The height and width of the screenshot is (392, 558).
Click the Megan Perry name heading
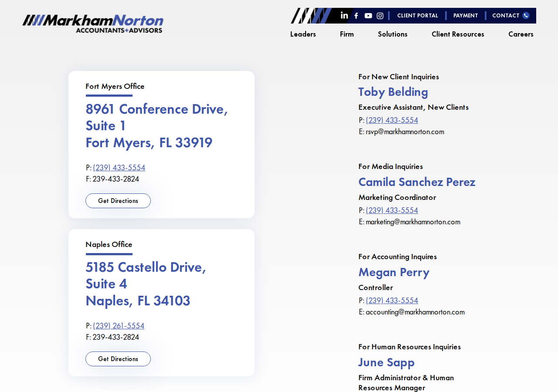[394, 272]
